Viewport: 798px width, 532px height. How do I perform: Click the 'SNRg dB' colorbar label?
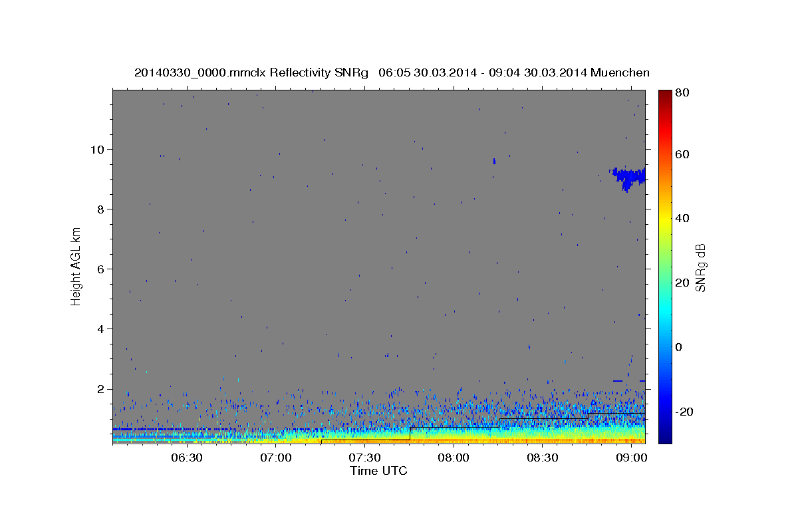tap(700, 267)
